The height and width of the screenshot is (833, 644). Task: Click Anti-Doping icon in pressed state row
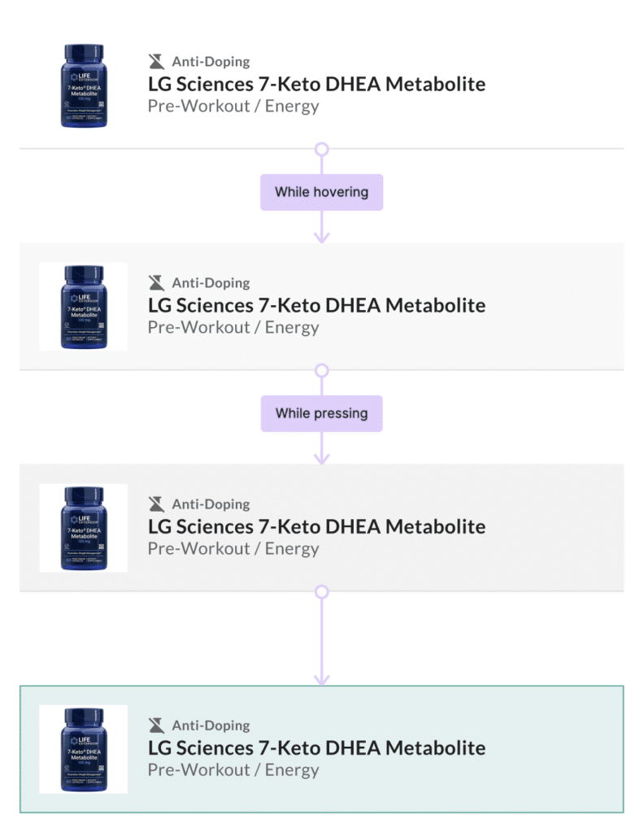156,504
